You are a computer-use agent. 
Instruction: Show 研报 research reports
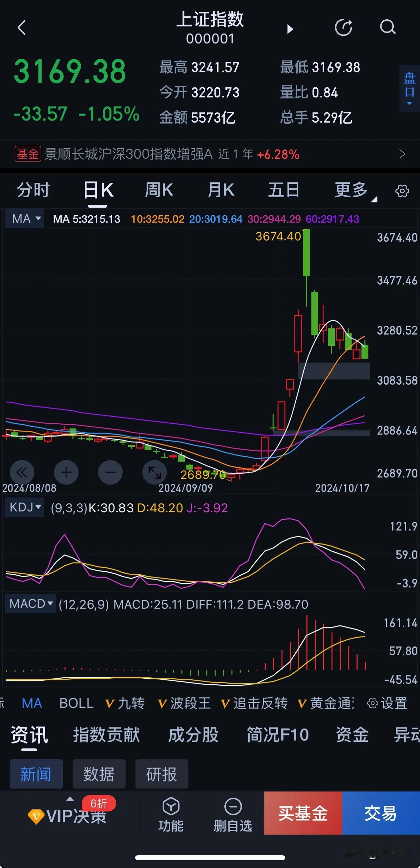tap(162, 774)
